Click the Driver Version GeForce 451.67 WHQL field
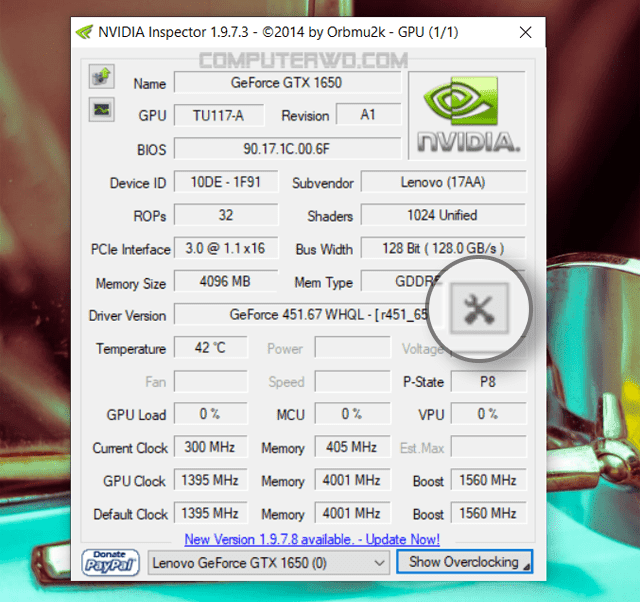640x602 pixels. tap(302, 314)
